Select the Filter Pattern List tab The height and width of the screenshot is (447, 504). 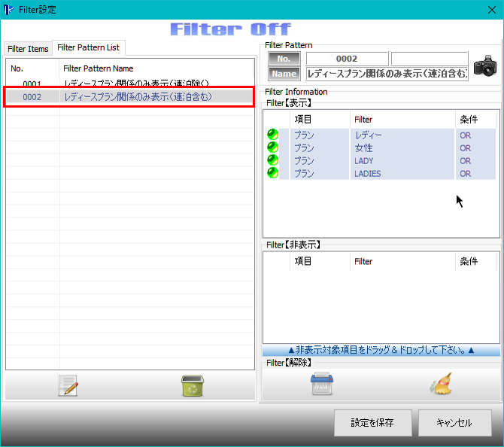pyautogui.click(x=88, y=47)
